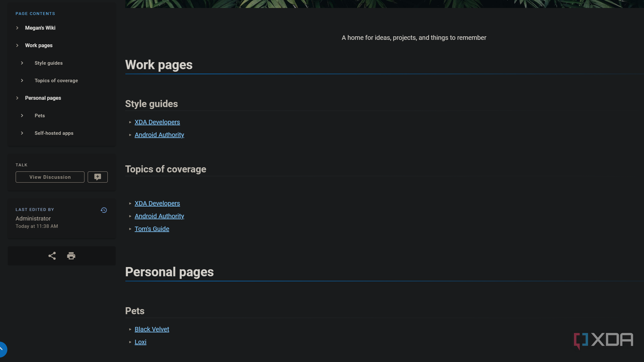644x362 pixels.
Task: Expand the Personal pages chevron in contents
Action: pyautogui.click(x=17, y=98)
